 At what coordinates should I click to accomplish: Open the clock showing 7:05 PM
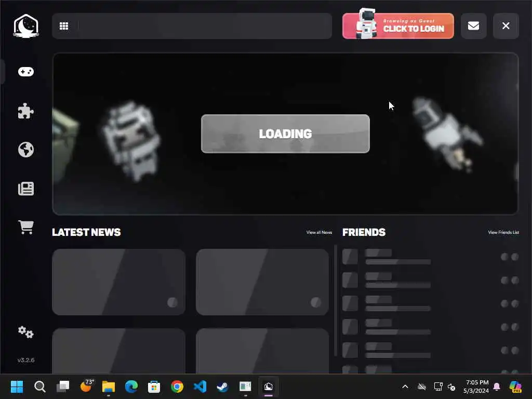click(476, 387)
